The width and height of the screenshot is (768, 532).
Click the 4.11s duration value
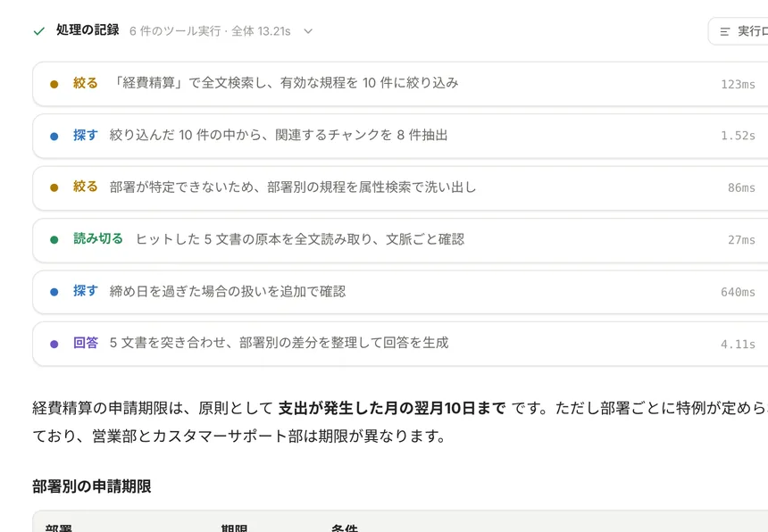pyautogui.click(x=738, y=344)
